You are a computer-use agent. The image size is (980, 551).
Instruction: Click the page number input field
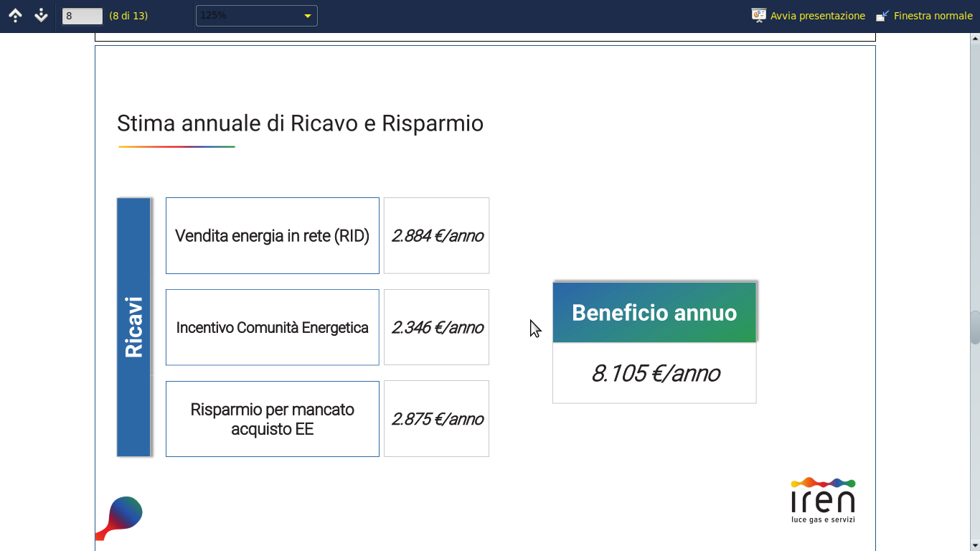pyautogui.click(x=83, y=16)
